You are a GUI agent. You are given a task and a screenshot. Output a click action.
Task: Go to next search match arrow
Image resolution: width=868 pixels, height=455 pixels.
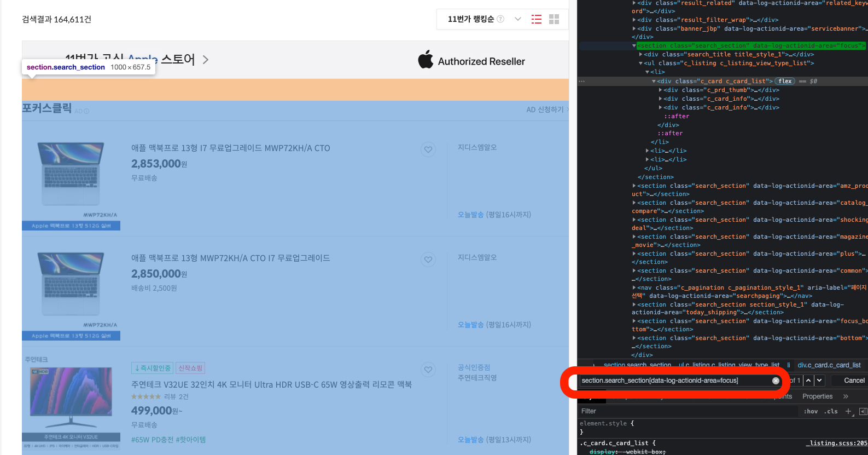pyautogui.click(x=819, y=380)
